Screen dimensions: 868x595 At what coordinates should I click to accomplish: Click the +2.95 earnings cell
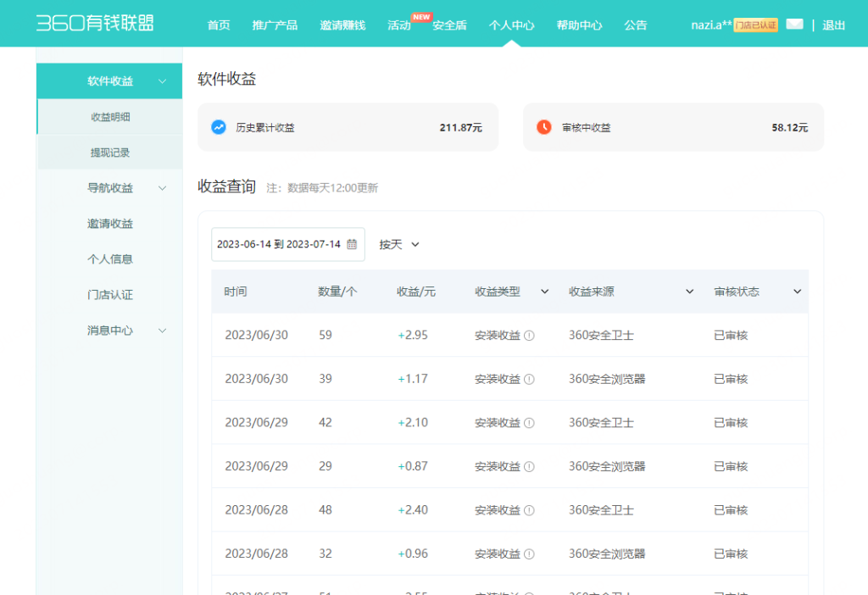point(413,336)
